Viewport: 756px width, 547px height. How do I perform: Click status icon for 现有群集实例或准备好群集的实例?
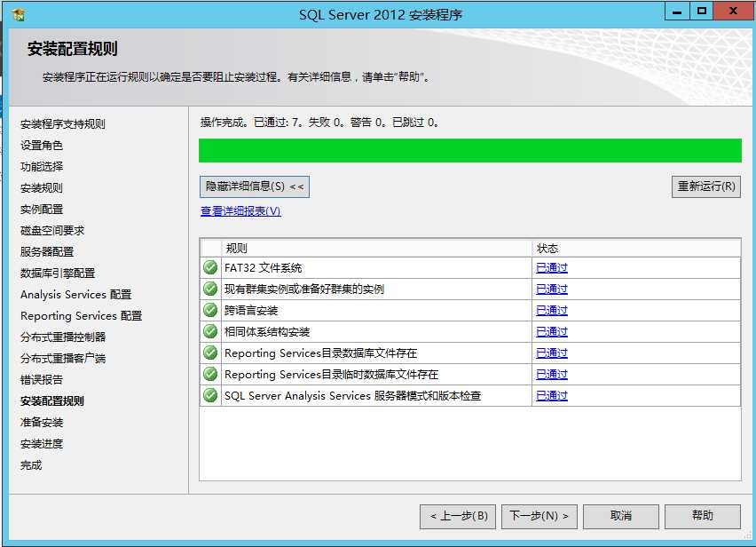point(210,289)
